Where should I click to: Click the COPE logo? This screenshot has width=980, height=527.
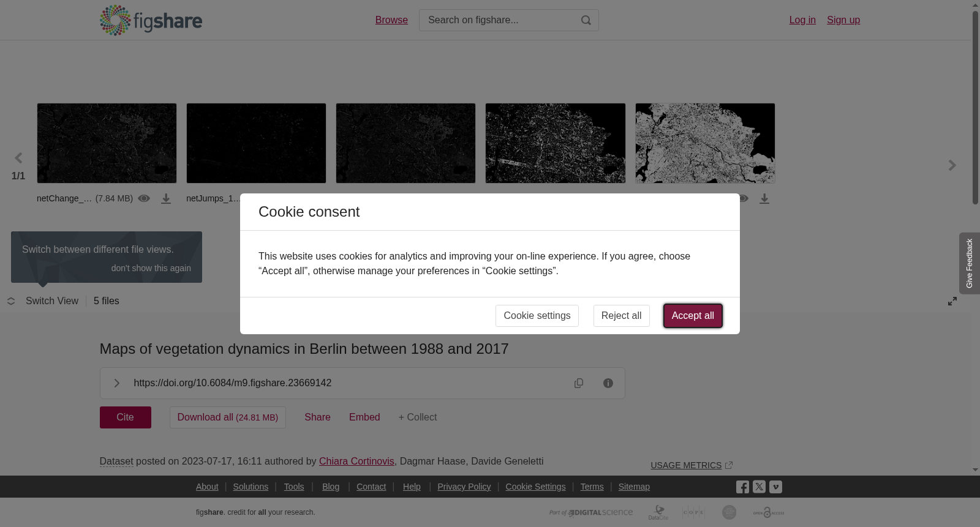(693, 512)
